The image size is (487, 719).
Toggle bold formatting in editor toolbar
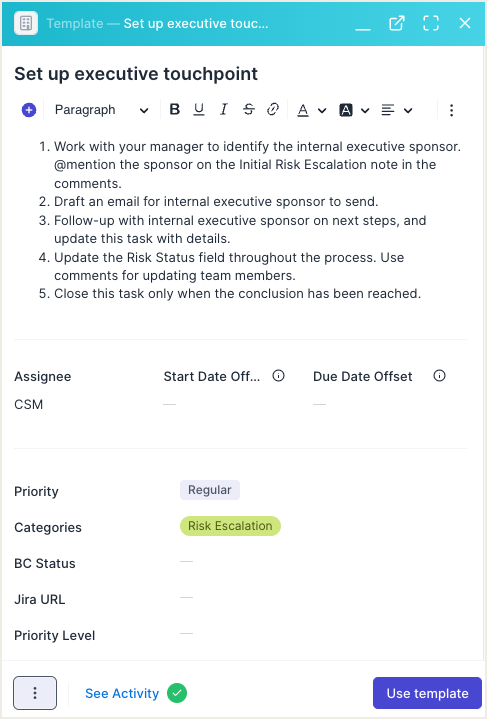174,110
